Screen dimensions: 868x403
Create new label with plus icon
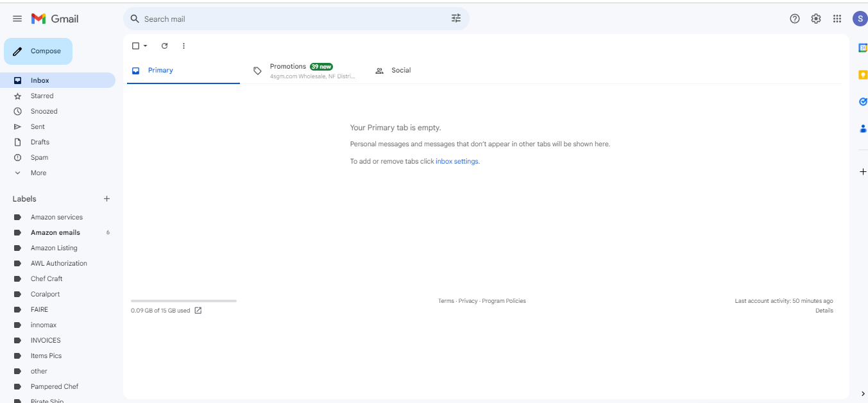coord(107,199)
